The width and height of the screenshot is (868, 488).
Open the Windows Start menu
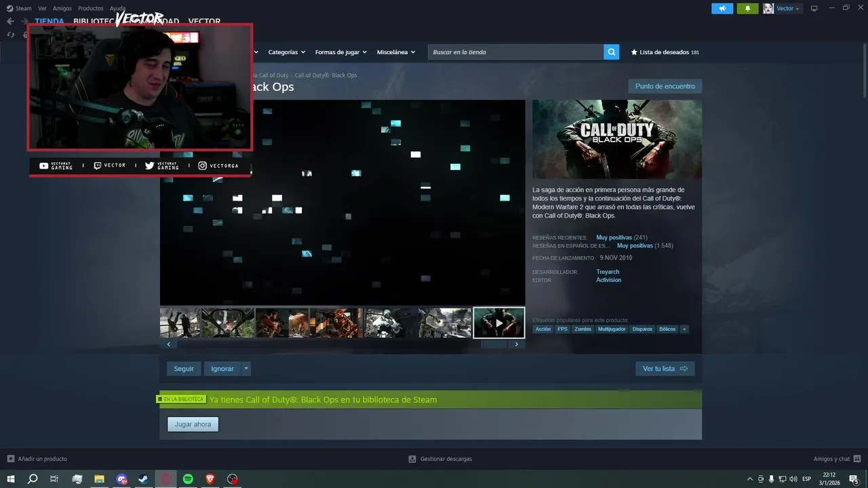(11, 479)
